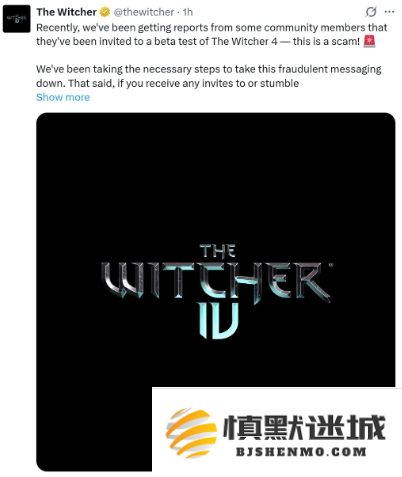Expand the post with Show more
This screenshot has width=402, height=477.
point(63,97)
